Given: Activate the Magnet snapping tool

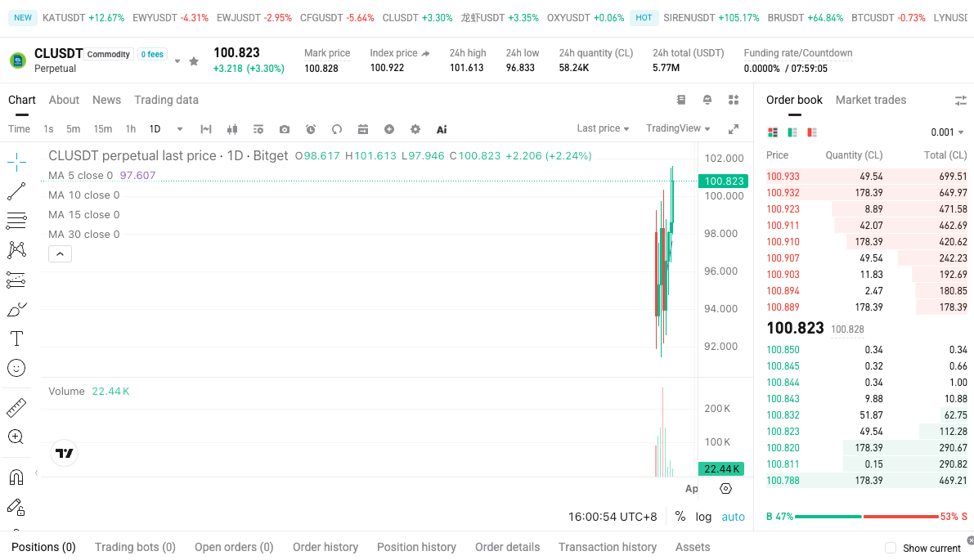Looking at the screenshot, I should click(x=16, y=477).
